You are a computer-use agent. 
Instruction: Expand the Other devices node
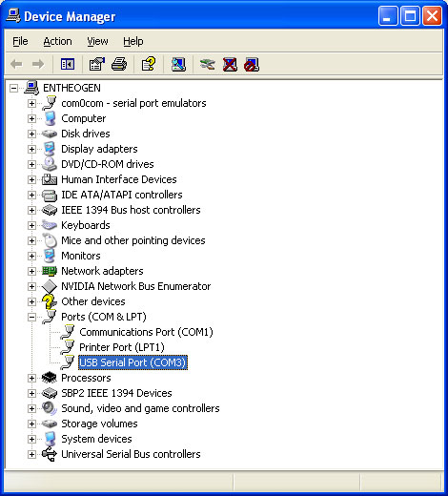click(31, 301)
